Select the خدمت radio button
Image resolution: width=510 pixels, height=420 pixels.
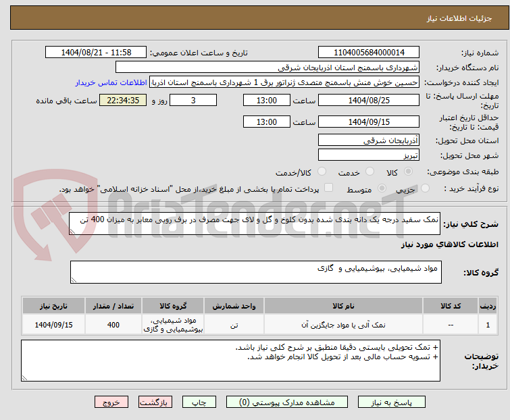point(369,172)
